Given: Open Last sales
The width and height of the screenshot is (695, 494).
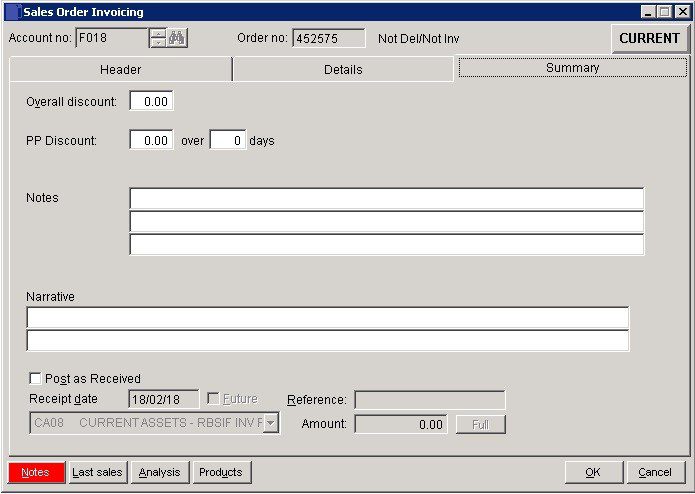Looking at the screenshot, I should [98, 472].
